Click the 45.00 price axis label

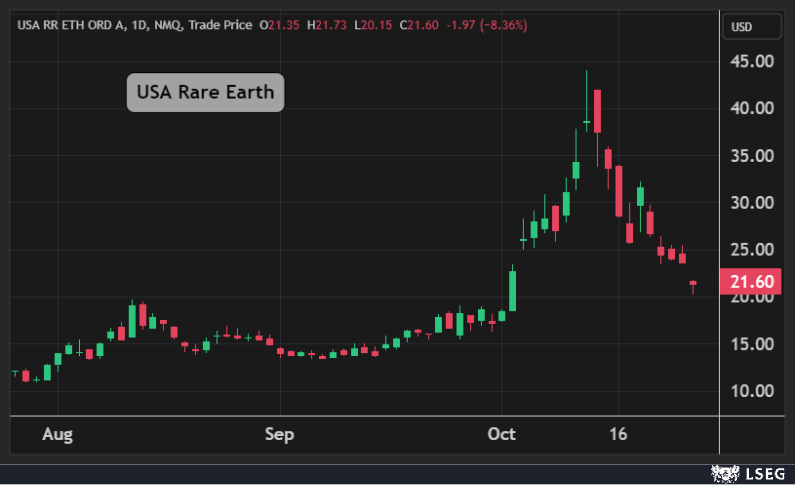[x=751, y=61]
